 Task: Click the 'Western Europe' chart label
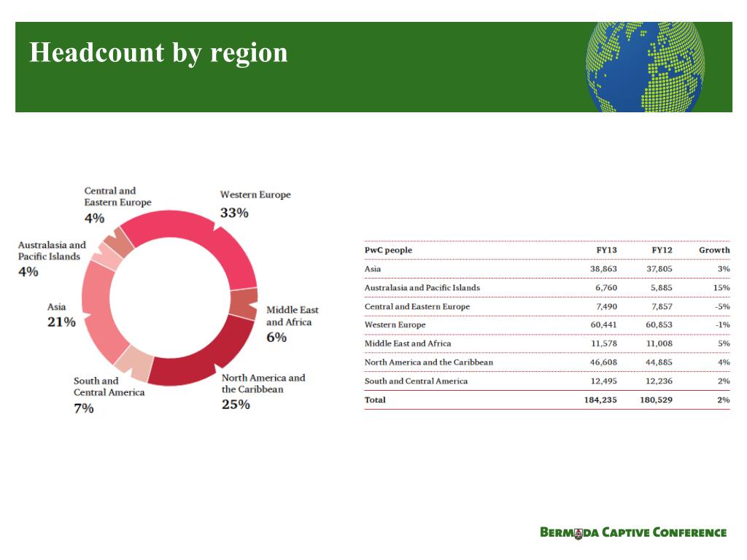[255, 195]
